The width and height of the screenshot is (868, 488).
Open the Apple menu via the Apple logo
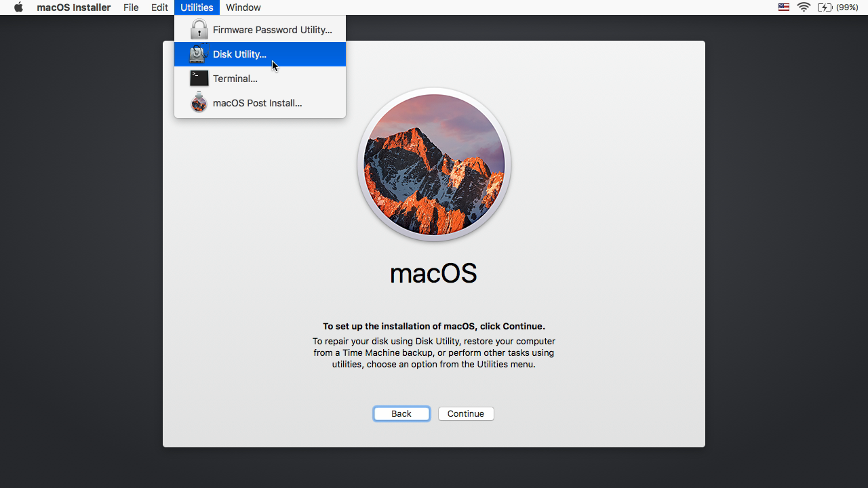click(x=17, y=7)
